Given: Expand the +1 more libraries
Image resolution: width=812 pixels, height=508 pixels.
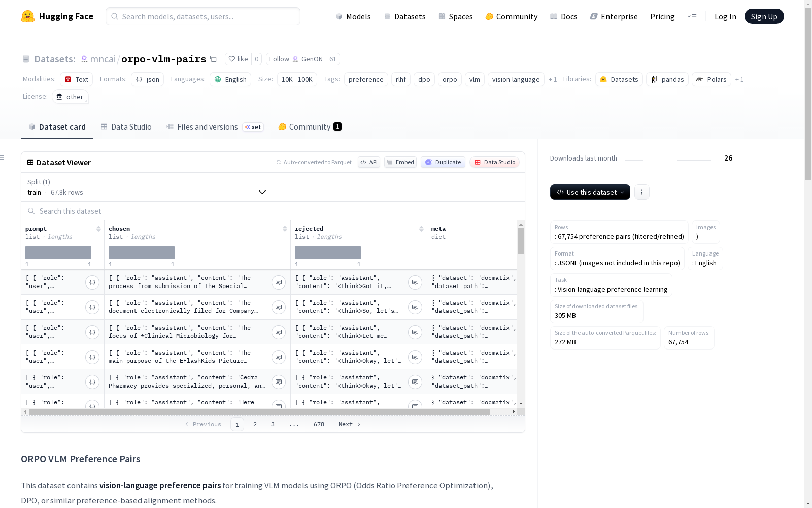Looking at the screenshot, I should [739, 80].
